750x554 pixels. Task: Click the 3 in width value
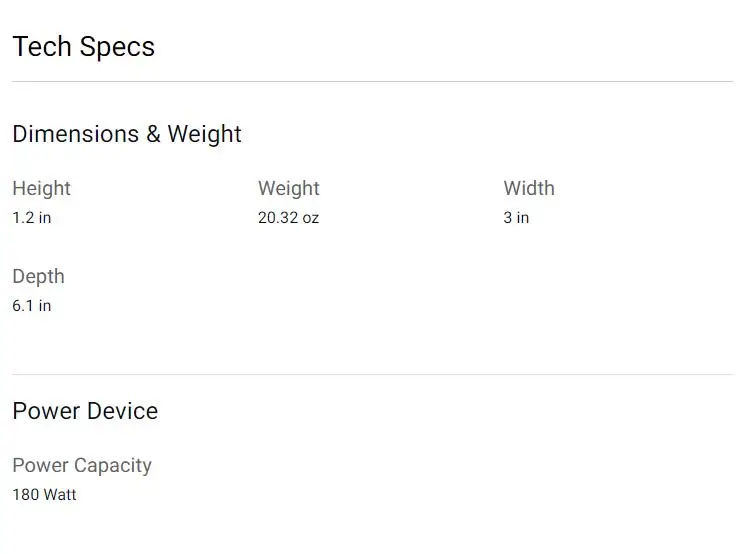tap(516, 218)
